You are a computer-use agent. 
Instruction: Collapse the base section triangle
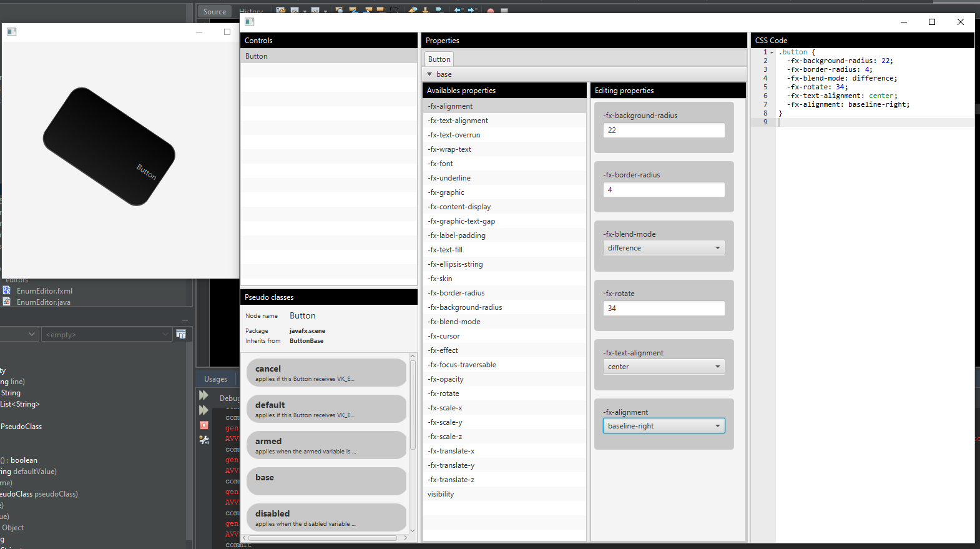point(429,74)
